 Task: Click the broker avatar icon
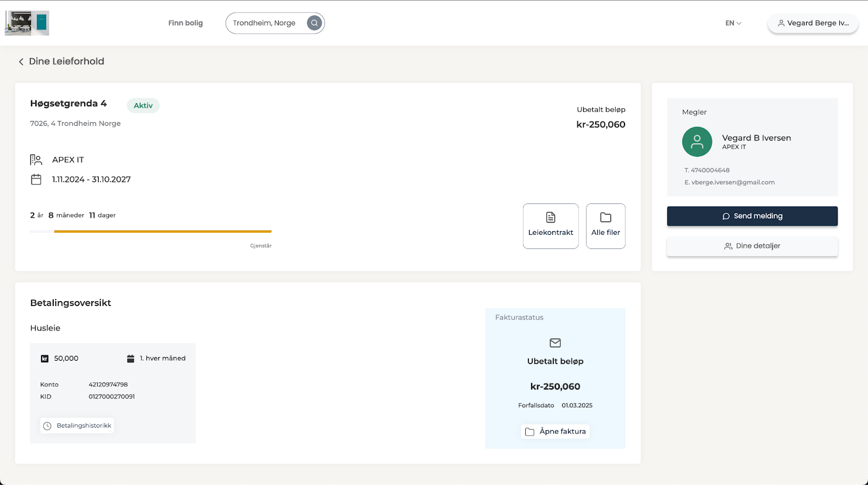click(697, 142)
